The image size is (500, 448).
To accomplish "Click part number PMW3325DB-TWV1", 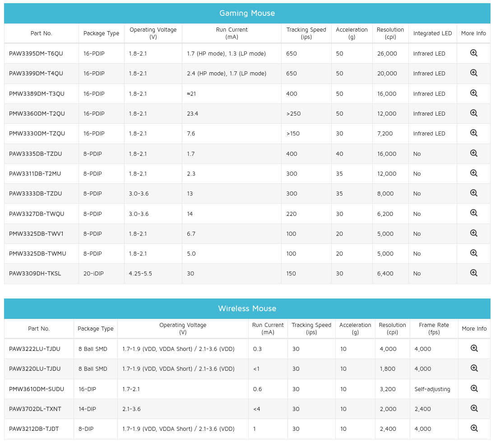I will 36,233.
